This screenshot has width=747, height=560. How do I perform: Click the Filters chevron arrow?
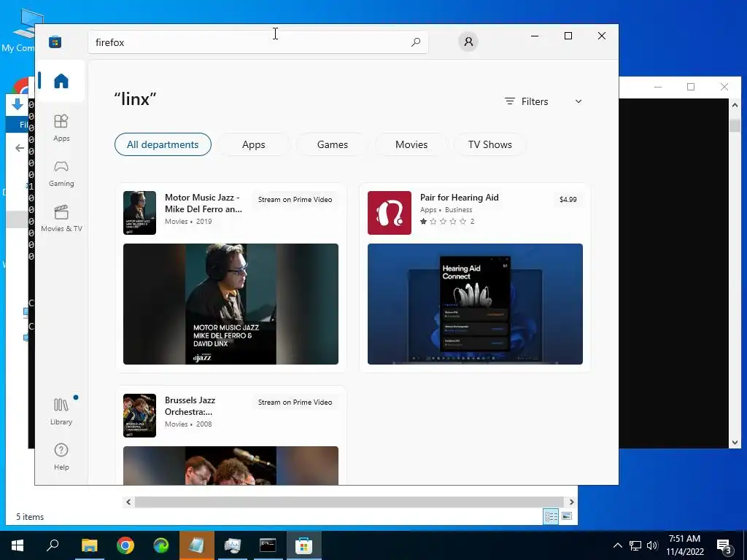coord(578,101)
